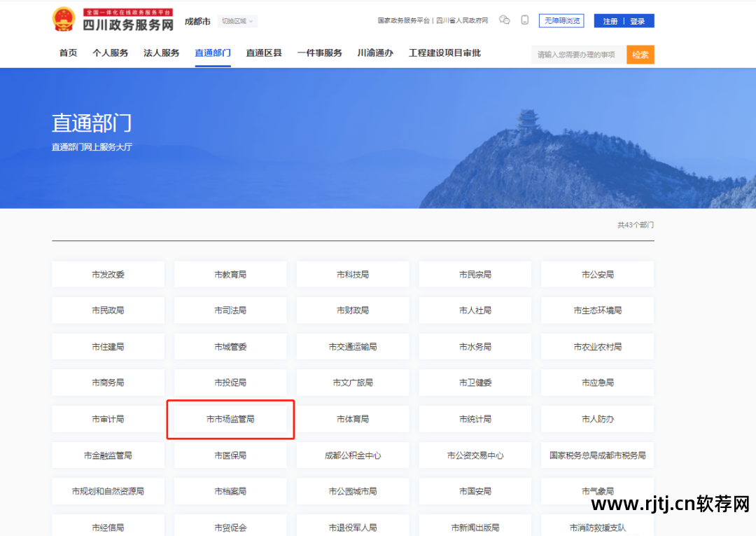Click the 注册 register link
The width and height of the screenshot is (756, 536).
click(x=610, y=21)
